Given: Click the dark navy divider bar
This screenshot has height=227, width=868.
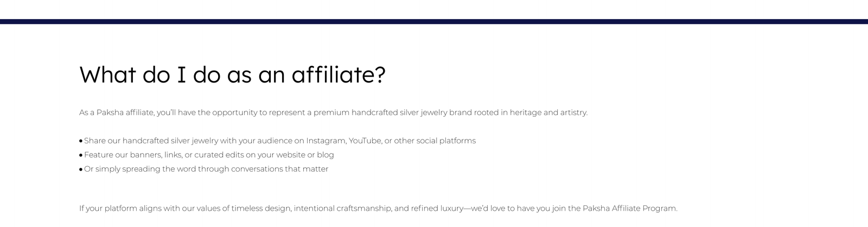Looking at the screenshot, I should click(x=434, y=22).
